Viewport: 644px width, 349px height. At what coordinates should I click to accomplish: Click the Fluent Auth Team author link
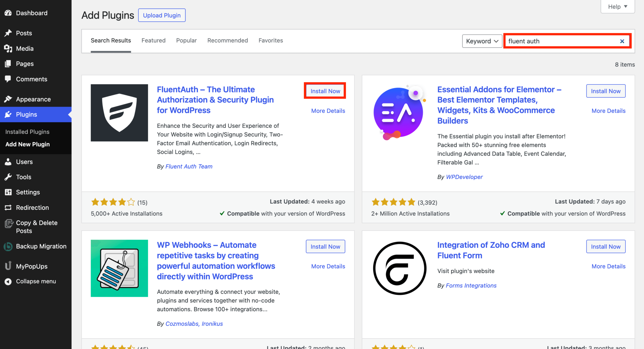tap(189, 166)
